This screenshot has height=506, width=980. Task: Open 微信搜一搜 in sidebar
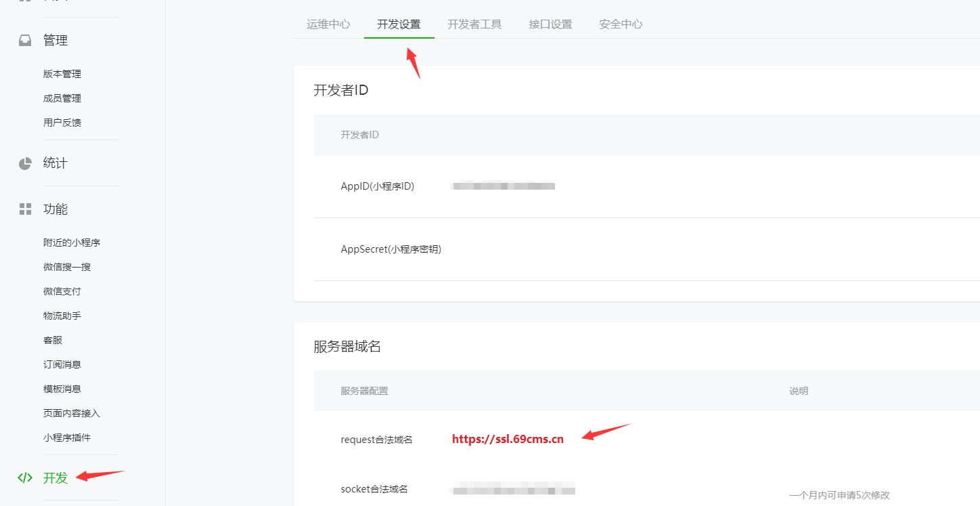coord(67,267)
